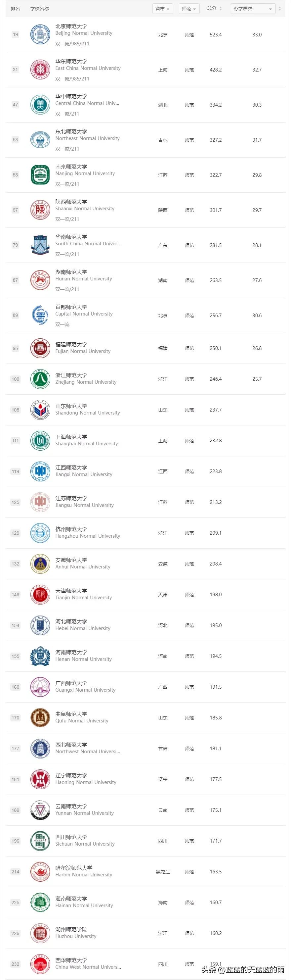This screenshot has width=291, height=980.
Task: Open the 师范 type filter dropdown
Action: pos(189,9)
